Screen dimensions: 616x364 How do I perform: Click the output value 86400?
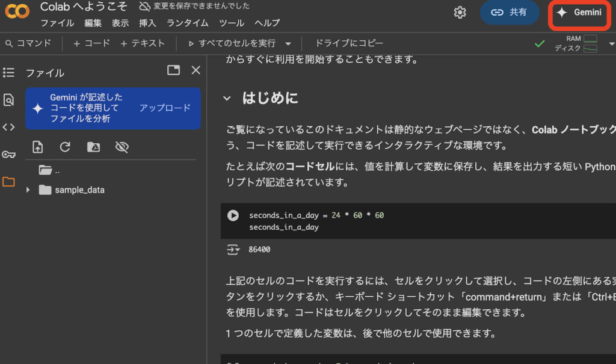259,250
